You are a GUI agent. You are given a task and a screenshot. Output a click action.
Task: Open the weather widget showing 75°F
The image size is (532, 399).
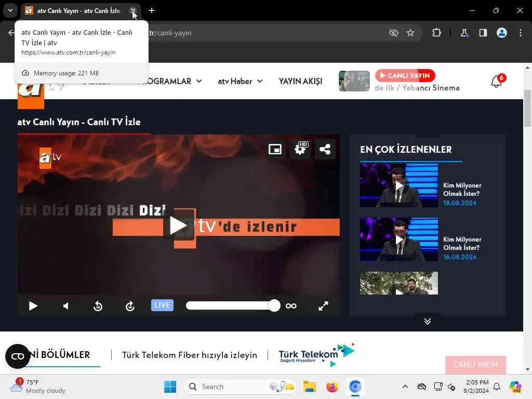[37, 386]
